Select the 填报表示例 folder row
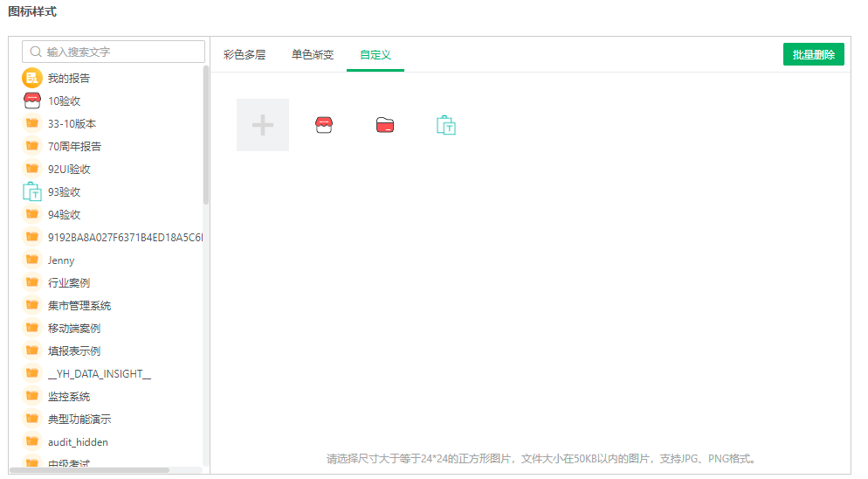Image resolution: width=868 pixels, height=479 pixels. pyautogui.click(x=112, y=351)
